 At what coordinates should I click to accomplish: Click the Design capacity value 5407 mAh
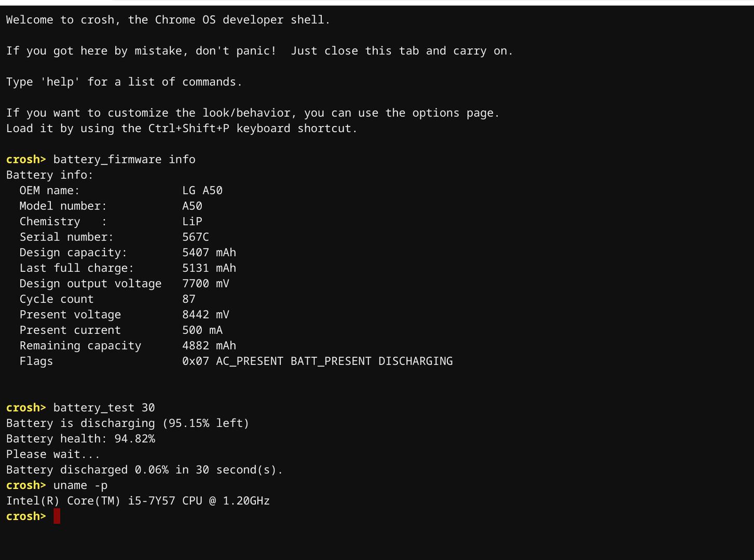point(209,253)
